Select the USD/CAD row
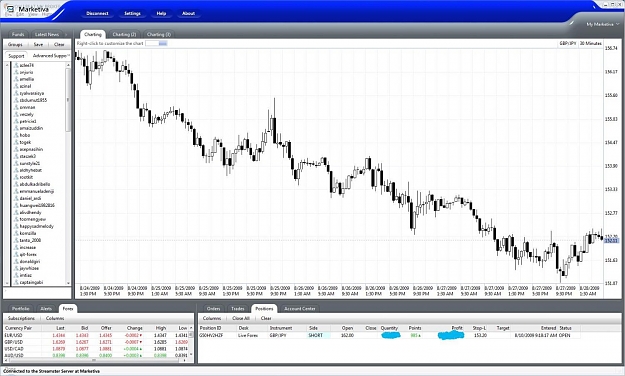 pos(96,349)
